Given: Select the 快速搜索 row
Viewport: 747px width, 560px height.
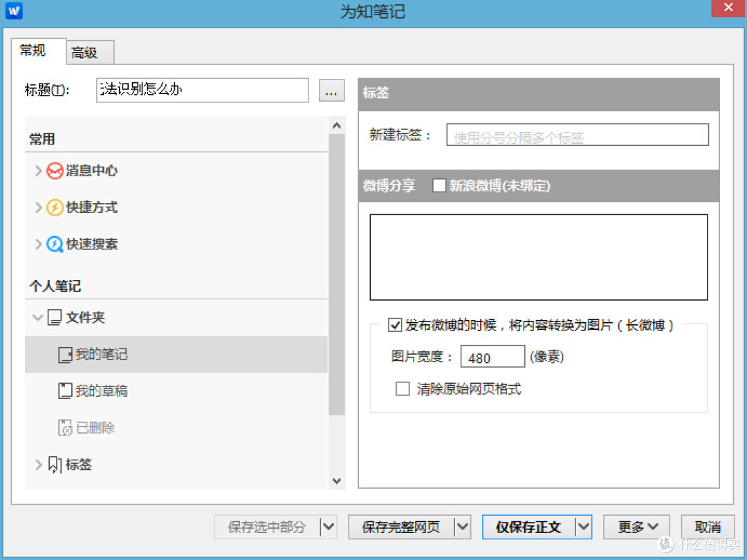Looking at the screenshot, I should [x=176, y=244].
